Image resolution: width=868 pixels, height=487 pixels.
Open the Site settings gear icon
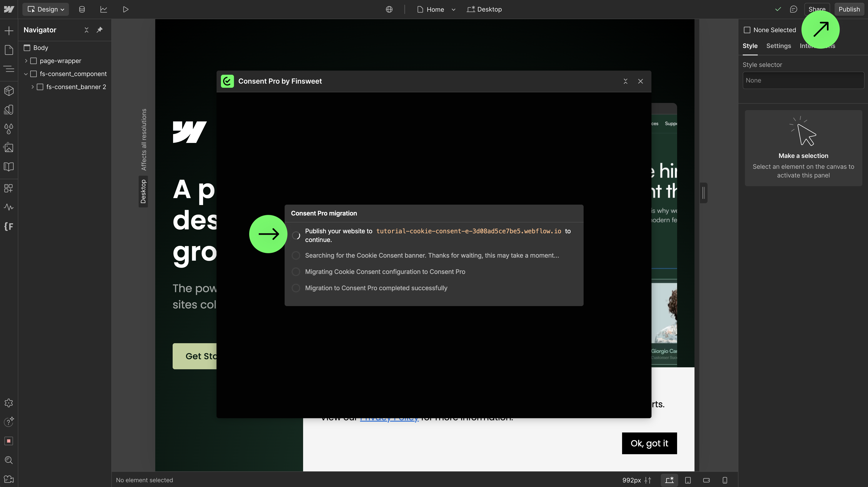[9, 403]
